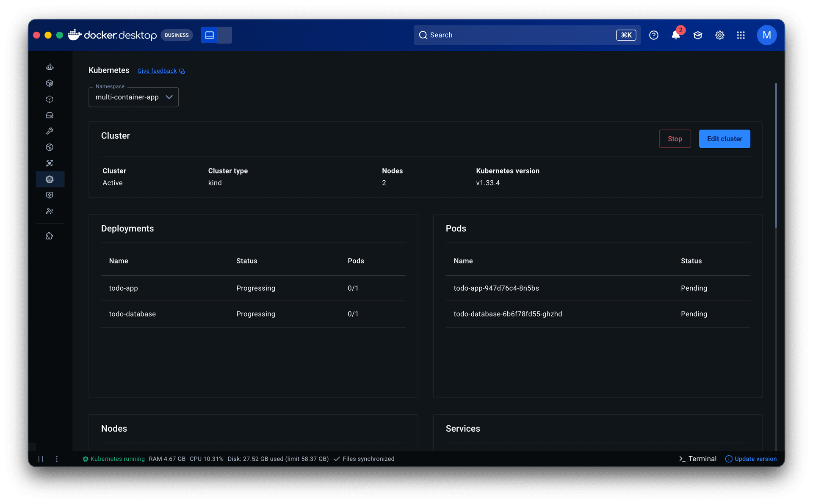Follow the Give feedback link
Screen dimensions: 813x504
point(157,71)
